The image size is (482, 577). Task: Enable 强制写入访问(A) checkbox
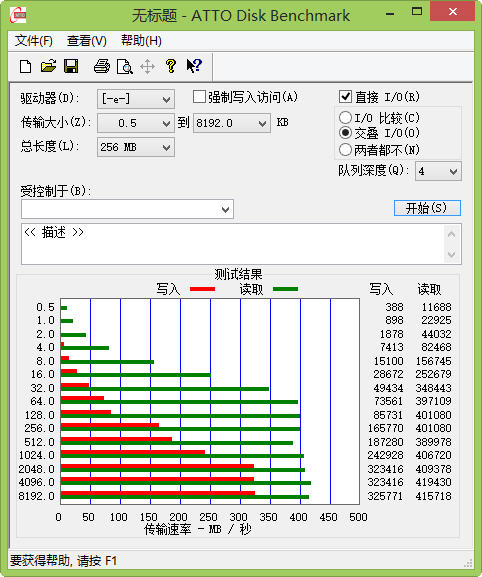click(199, 97)
